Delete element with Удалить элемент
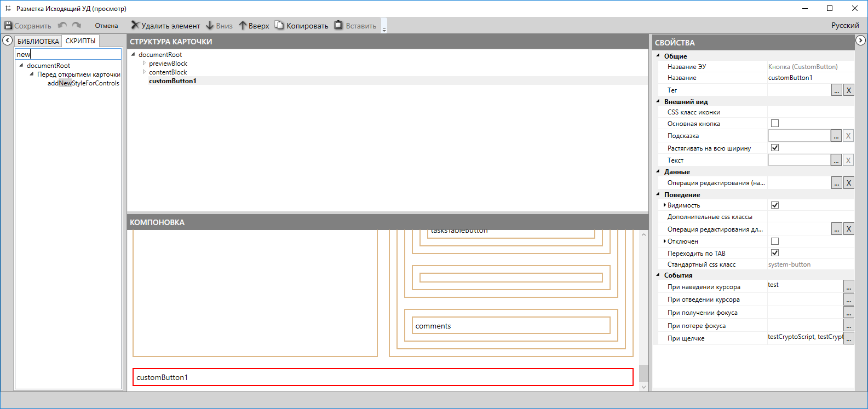868x409 pixels. (165, 26)
